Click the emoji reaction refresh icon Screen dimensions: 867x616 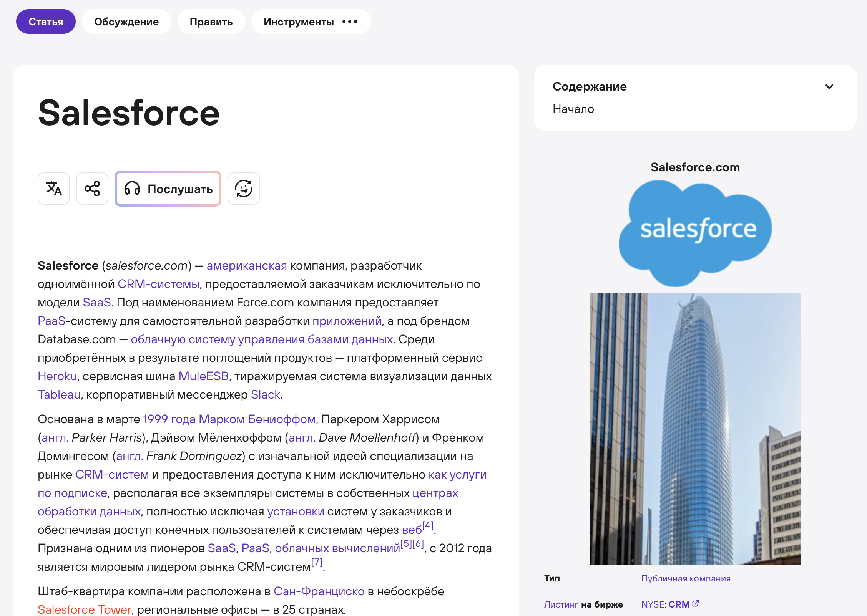point(244,189)
